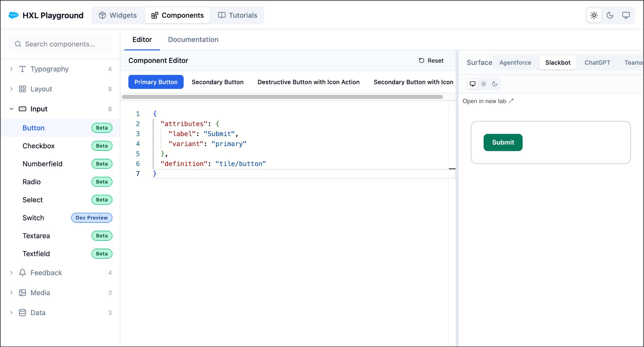
Task: Expand the Media category chevron
Action: tap(11, 293)
